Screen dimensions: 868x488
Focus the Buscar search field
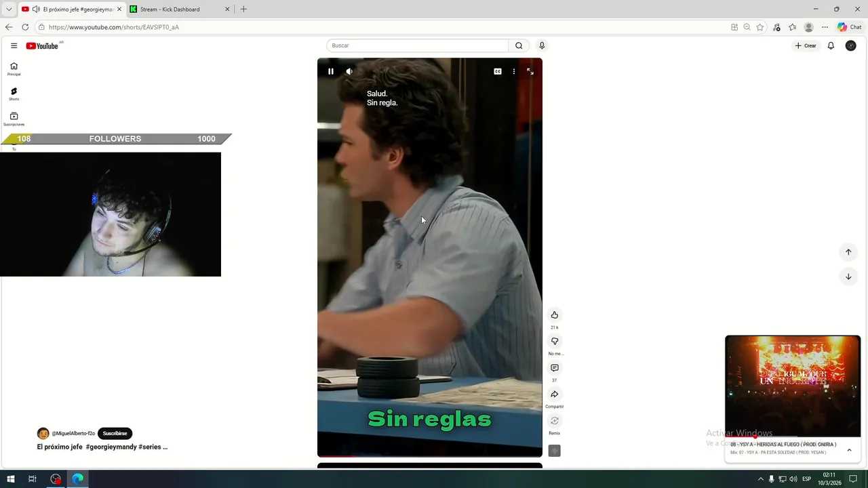[x=417, y=45]
